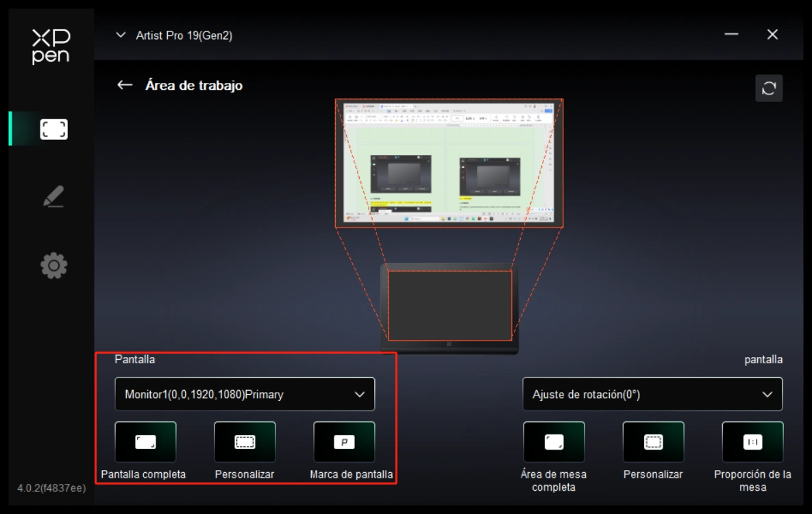Select Proporción de la mesa icon
This screenshot has height=514, width=812.
tap(752, 442)
